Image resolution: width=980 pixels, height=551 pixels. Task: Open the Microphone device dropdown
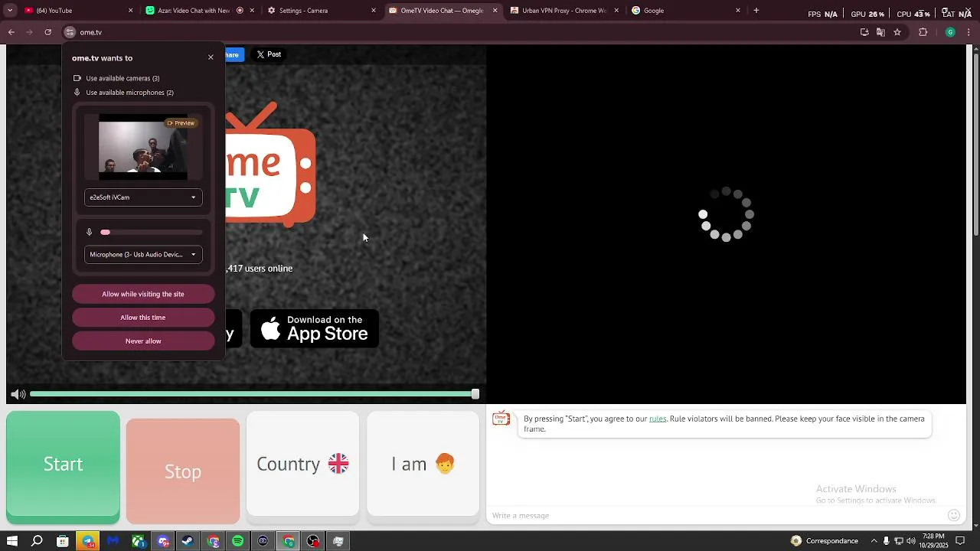pyautogui.click(x=143, y=255)
